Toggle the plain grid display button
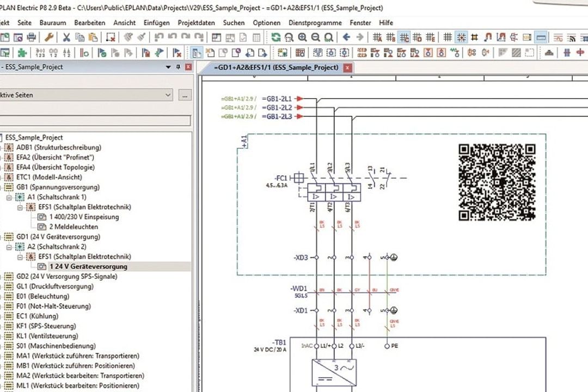588x392 pixels. (x=448, y=37)
